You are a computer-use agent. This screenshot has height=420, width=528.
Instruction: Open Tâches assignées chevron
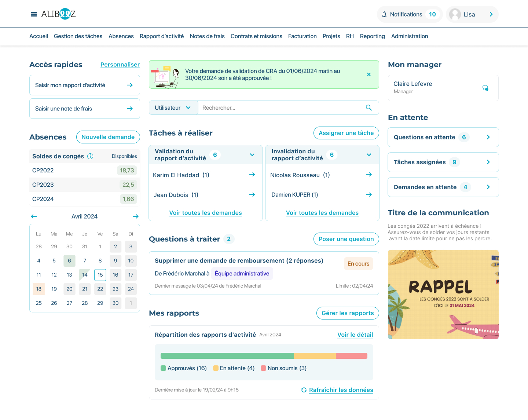[x=488, y=162]
